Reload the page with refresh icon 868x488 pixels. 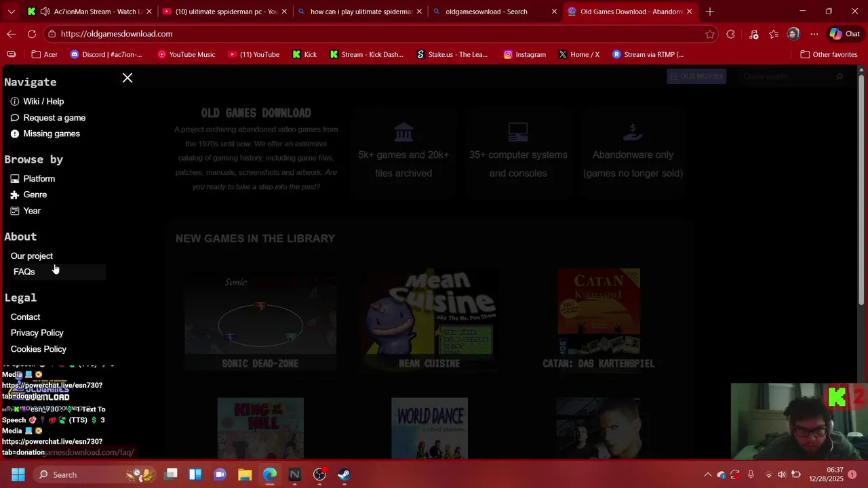tap(32, 34)
